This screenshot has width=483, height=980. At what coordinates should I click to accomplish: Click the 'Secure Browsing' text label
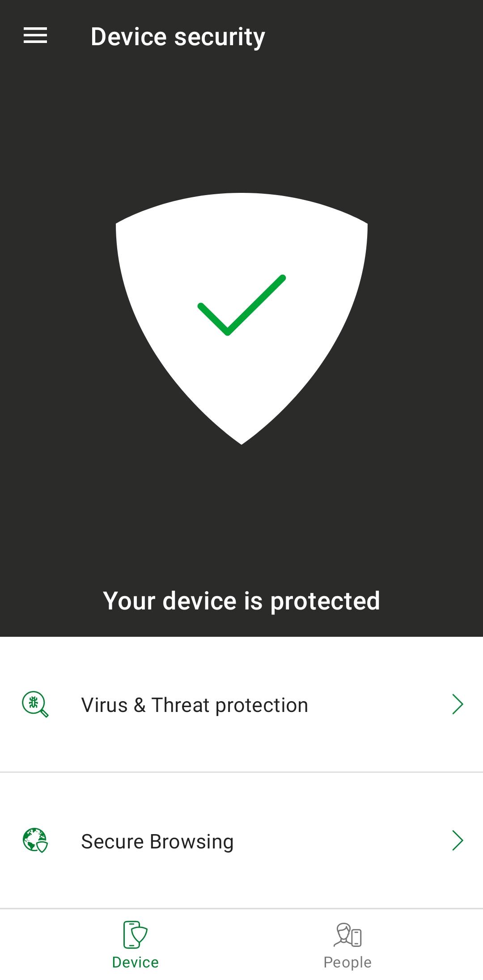pos(157,842)
